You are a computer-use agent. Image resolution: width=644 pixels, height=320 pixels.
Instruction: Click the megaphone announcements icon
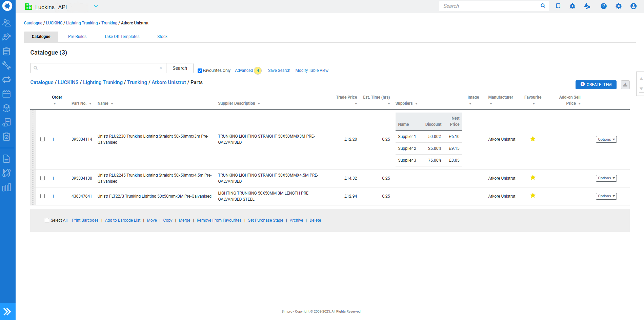point(587,6)
